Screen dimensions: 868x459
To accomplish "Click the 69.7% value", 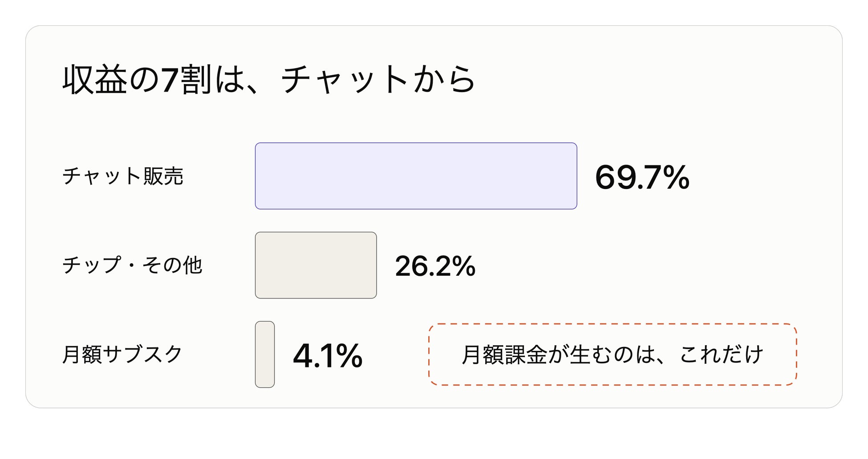I will coord(642,177).
